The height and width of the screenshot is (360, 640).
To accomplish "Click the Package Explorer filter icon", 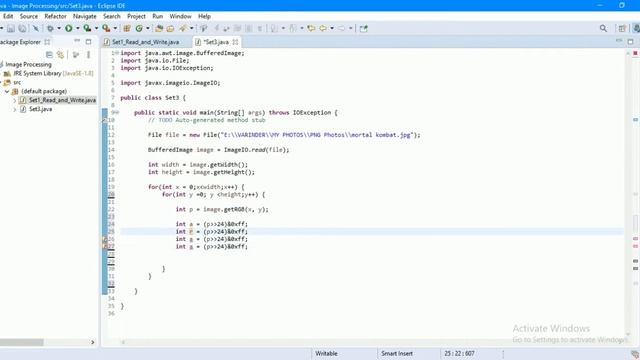I will [x=76, y=55].
